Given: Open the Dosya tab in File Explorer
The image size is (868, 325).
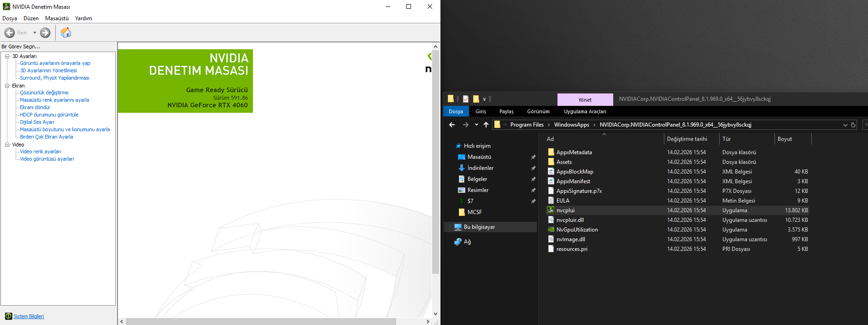Looking at the screenshot, I should click(x=456, y=111).
